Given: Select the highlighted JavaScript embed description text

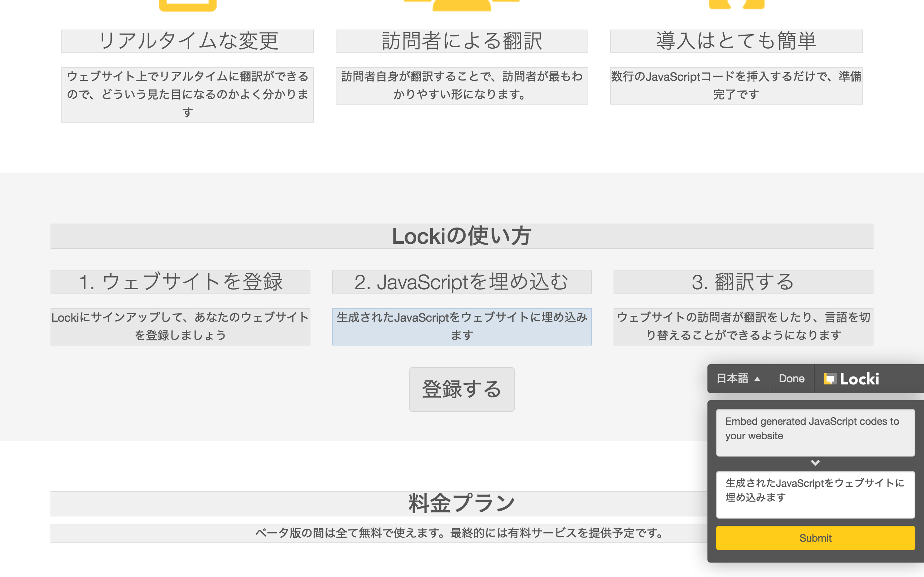Looking at the screenshot, I should (461, 326).
